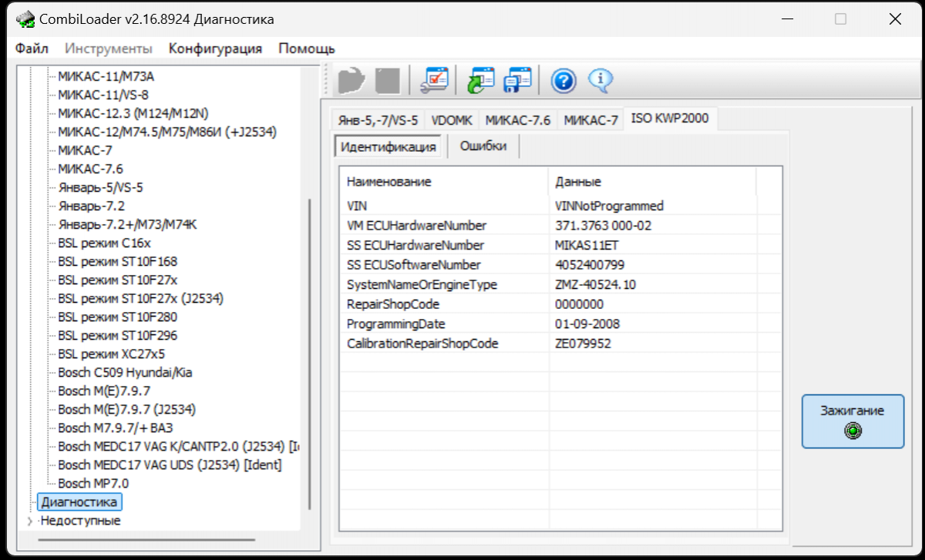Screen dimensions: 925x560
Task: Switch to the VDOMK tab
Action: (452, 120)
